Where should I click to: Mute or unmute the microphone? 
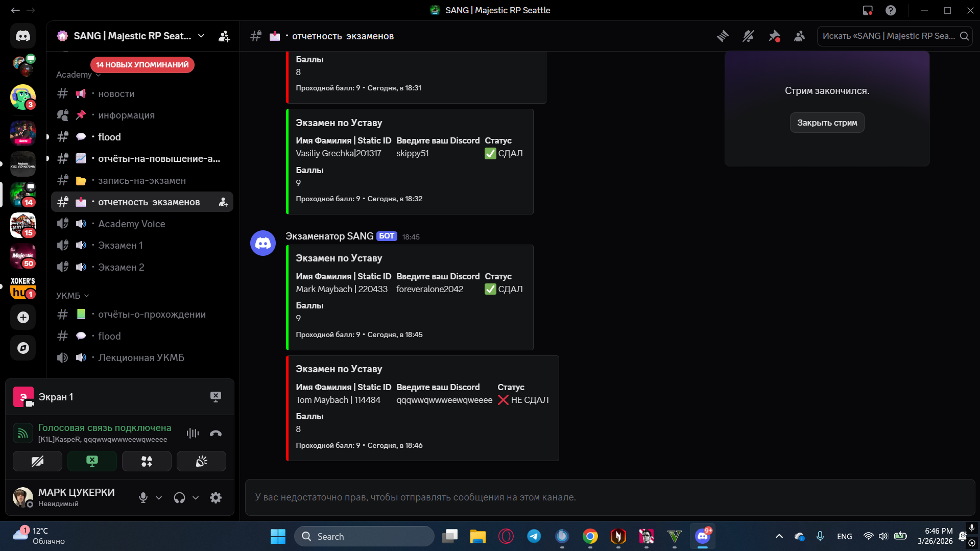tap(143, 497)
